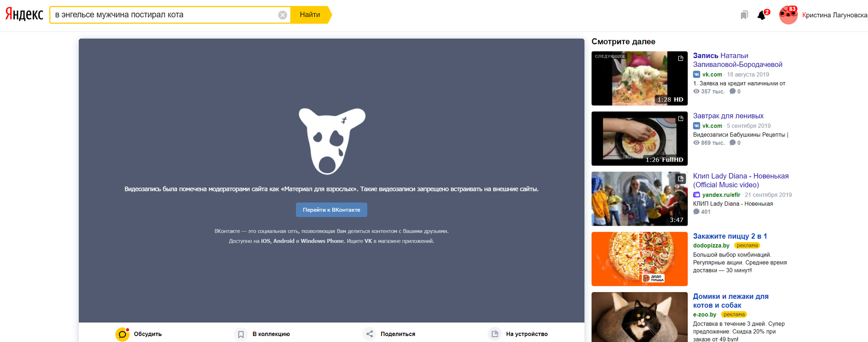Viewport: 868px width, 342px height.
Task: Click the vk.com source for 18 августа 2019
Action: point(712,74)
